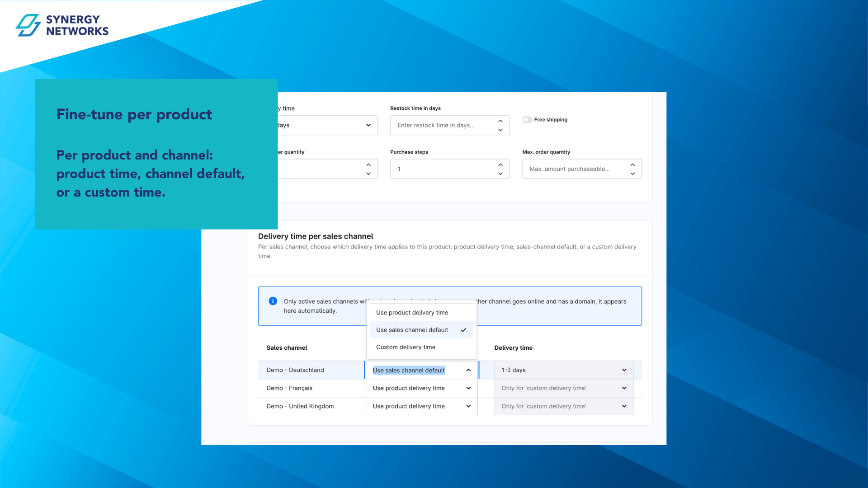Increase max. order quantity with the up arrow

click(632, 164)
